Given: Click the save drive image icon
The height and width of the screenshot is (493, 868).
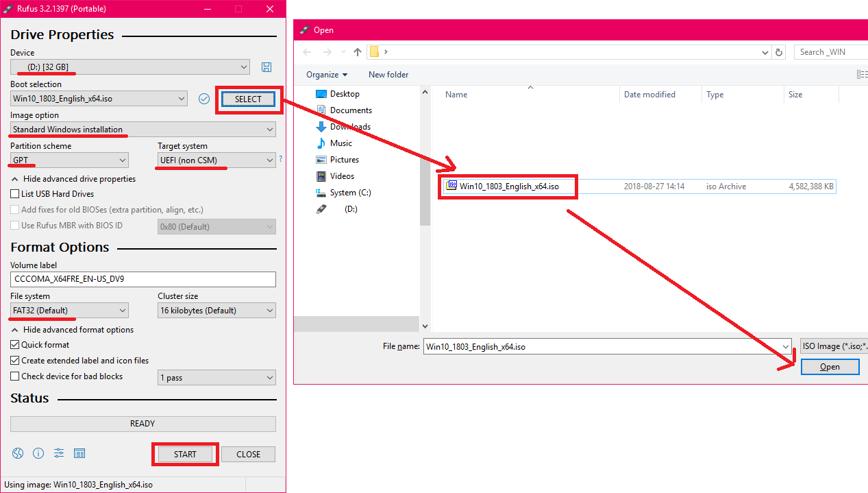Looking at the screenshot, I should [266, 67].
